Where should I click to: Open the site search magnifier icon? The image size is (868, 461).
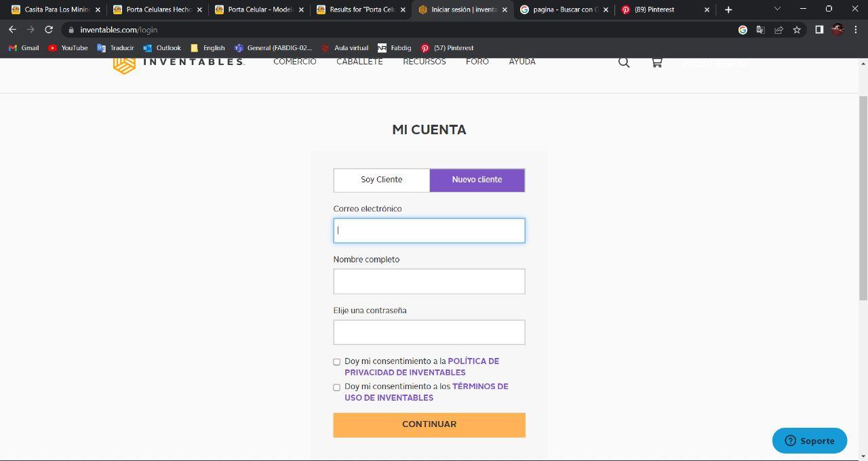[x=624, y=62]
